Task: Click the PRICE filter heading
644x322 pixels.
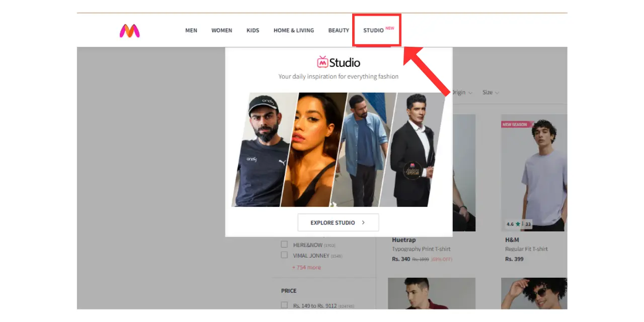Action: [289, 291]
